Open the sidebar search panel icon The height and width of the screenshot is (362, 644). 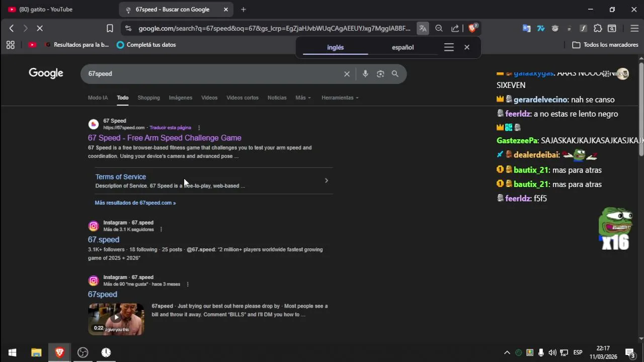point(612,29)
